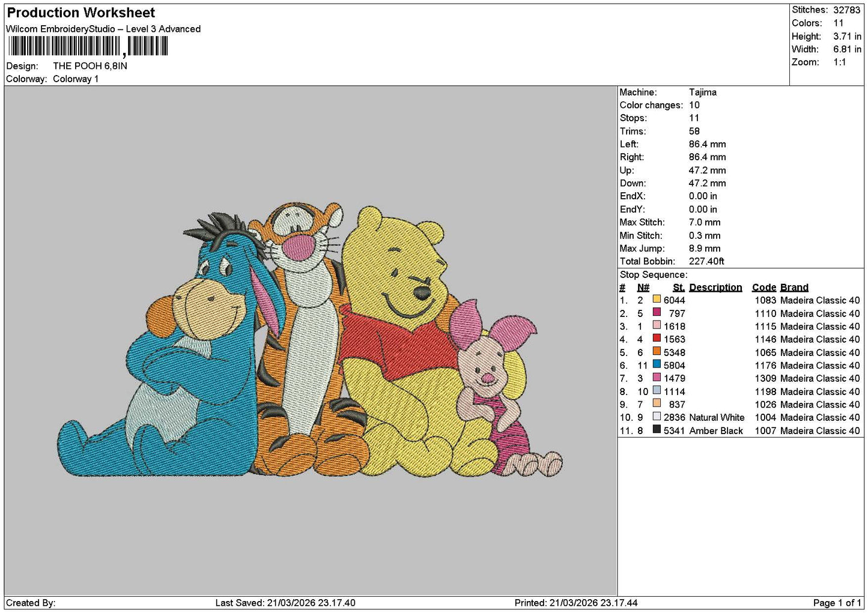This screenshot has width=868, height=613.
Task: Click code 1083 in stop row 1
Action: pyautogui.click(x=765, y=300)
